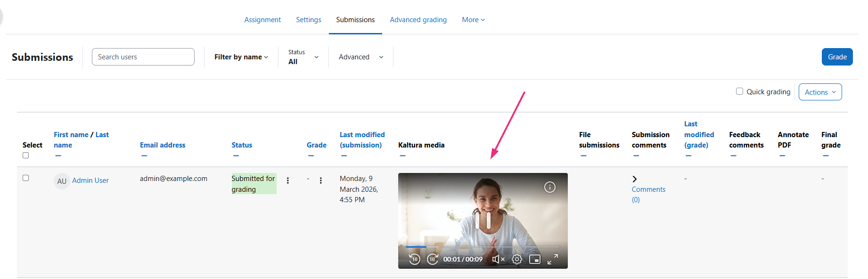Sort by Grade column header
This screenshot has width=868, height=279.
click(317, 145)
